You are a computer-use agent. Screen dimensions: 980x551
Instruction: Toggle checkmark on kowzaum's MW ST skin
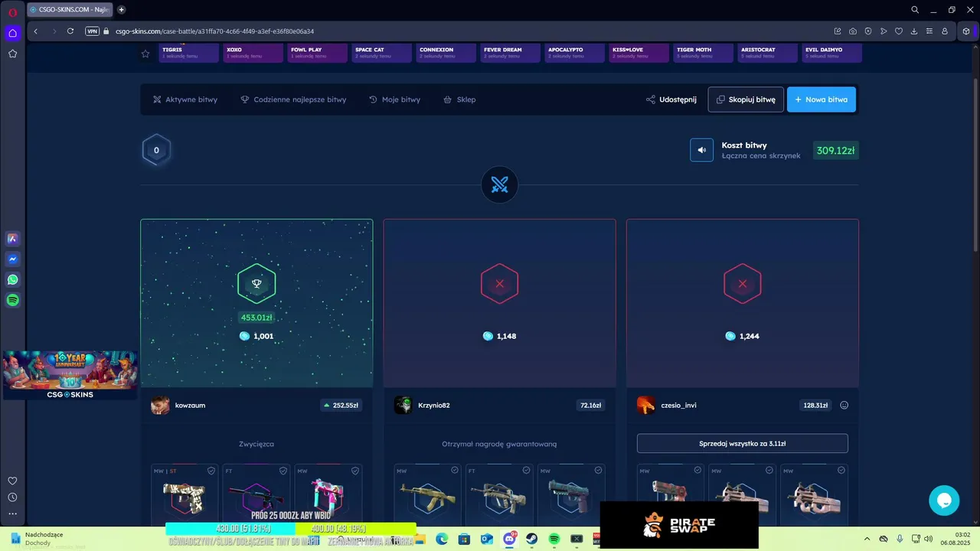click(x=211, y=471)
